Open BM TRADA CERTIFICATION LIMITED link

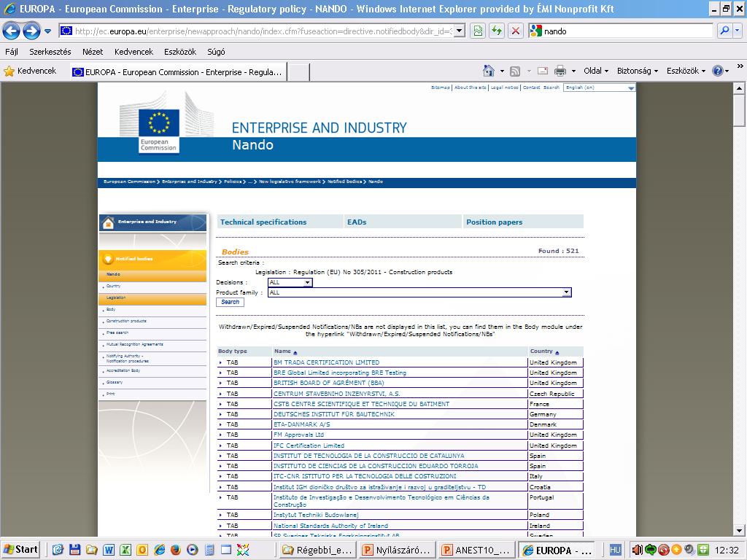coord(326,362)
